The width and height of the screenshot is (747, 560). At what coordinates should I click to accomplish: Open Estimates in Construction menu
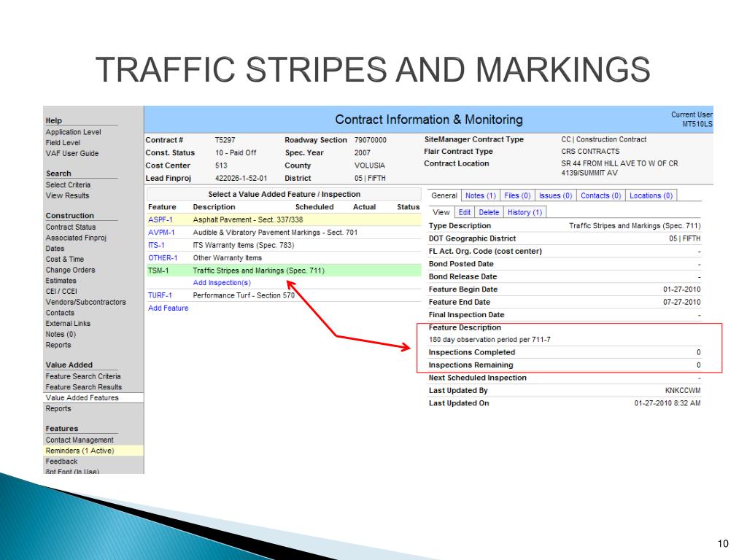tap(61, 281)
